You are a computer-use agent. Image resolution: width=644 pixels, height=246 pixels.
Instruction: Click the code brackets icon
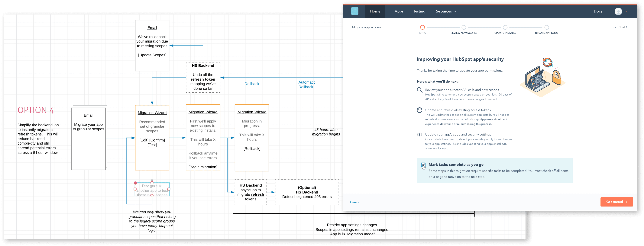click(x=420, y=135)
